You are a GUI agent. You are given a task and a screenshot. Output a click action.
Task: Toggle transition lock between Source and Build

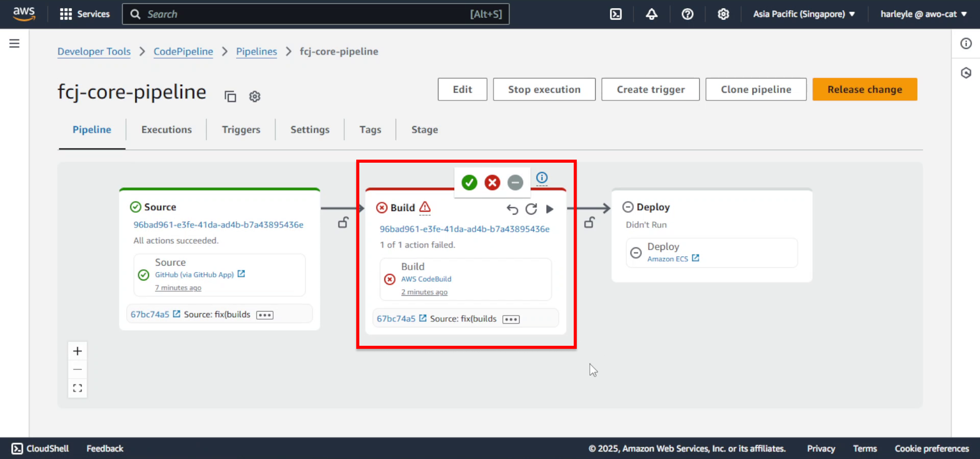344,222
